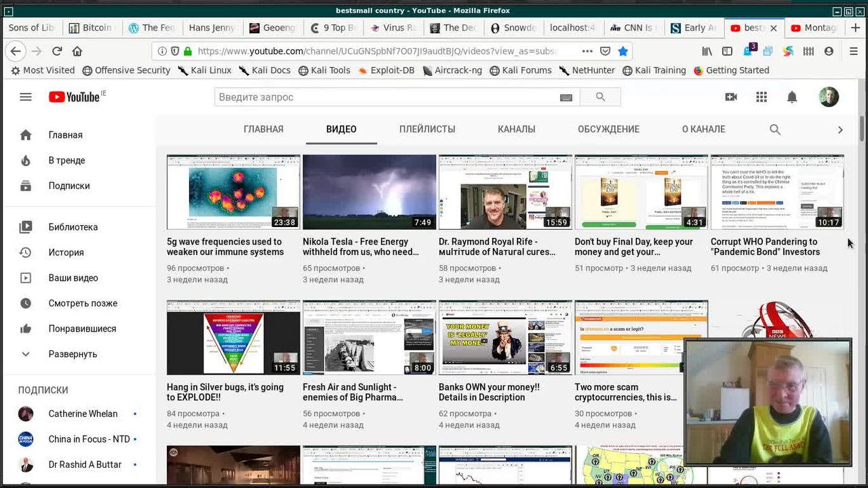This screenshot has height=488, width=868.
Task: Toggle the Firefox sidebar view icon
Action: tap(727, 51)
